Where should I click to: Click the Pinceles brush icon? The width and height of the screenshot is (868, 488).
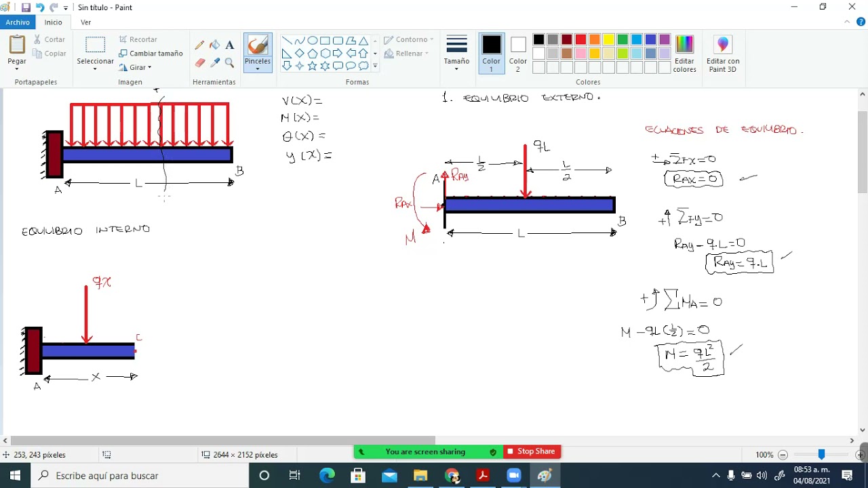[258, 45]
